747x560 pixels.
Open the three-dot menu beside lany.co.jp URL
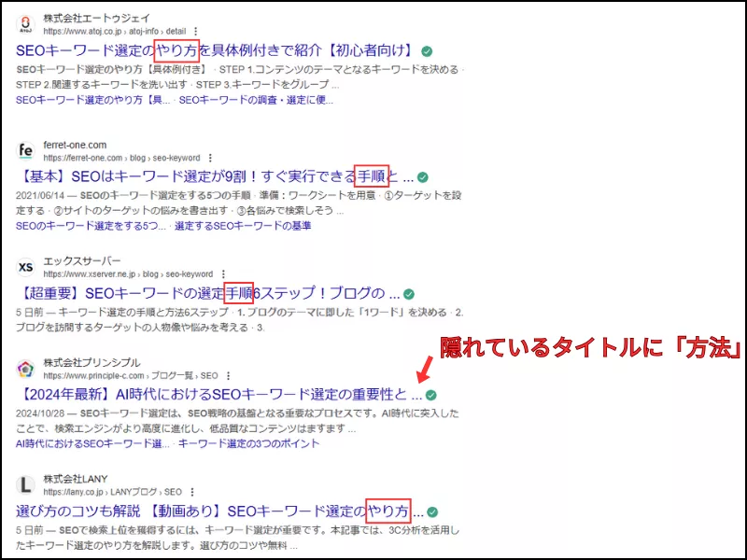192,492
